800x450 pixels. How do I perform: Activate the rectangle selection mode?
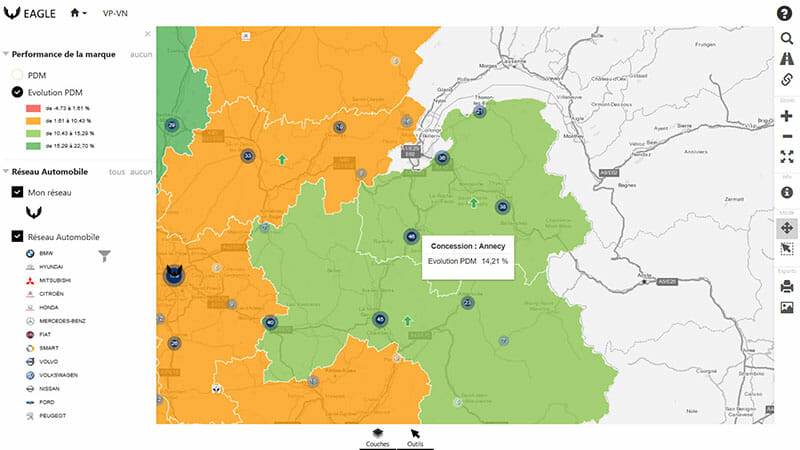click(x=787, y=248)
